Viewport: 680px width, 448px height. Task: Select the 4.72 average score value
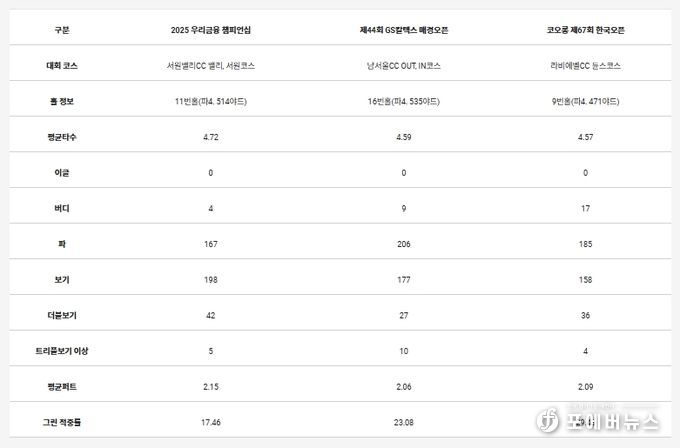(x=210, y=137)
